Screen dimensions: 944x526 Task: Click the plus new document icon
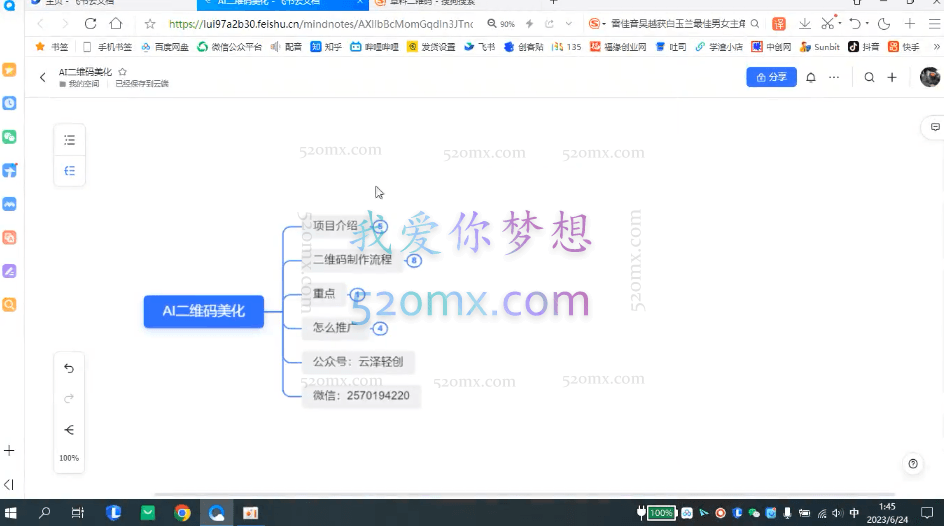(892, 77)
